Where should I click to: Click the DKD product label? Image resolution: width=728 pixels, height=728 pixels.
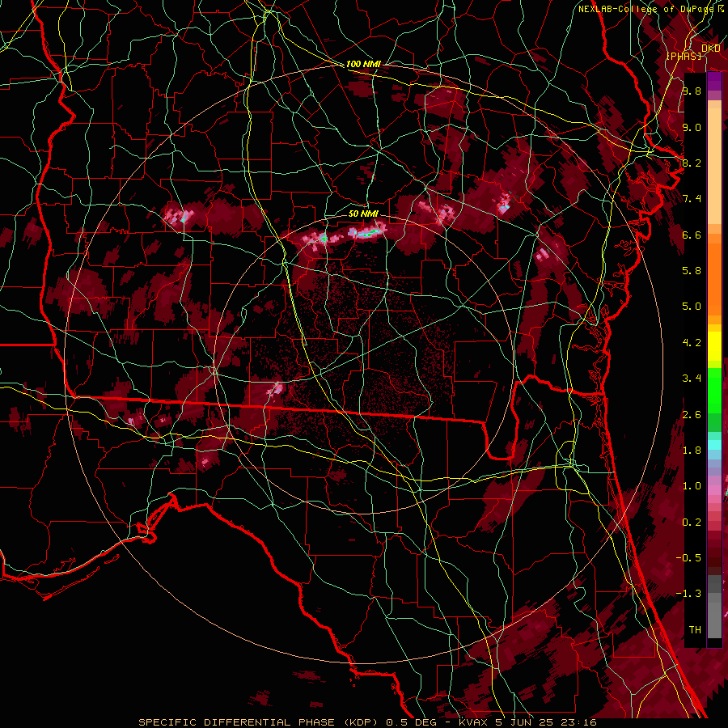711,49
